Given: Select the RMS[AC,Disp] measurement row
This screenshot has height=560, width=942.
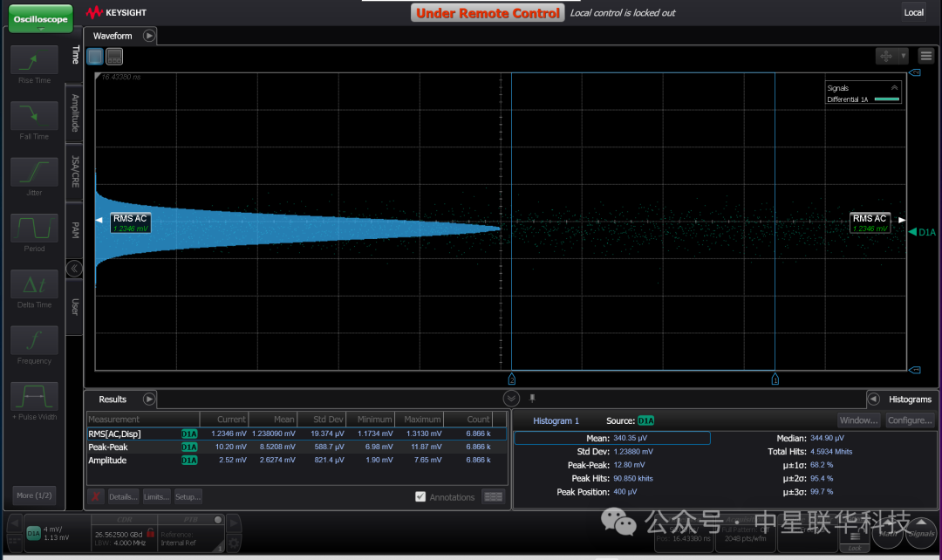Looking at the screenshot, I should tap(297, 434).
